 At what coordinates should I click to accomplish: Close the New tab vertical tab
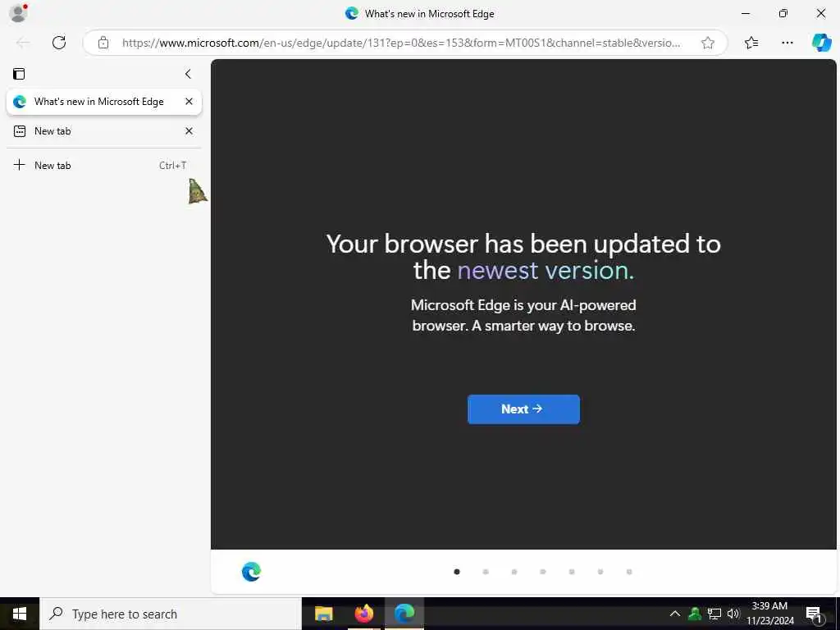click(x=189, y=131)
